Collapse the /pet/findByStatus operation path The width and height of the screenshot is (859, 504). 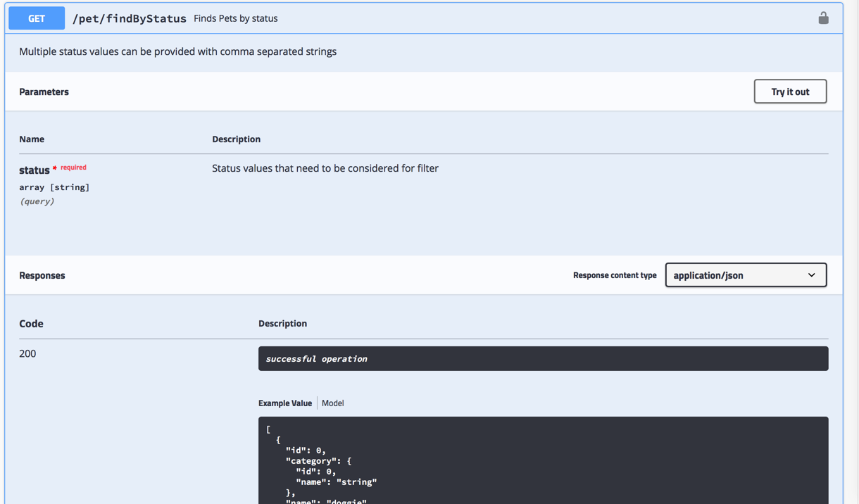(x=130, y=18)
